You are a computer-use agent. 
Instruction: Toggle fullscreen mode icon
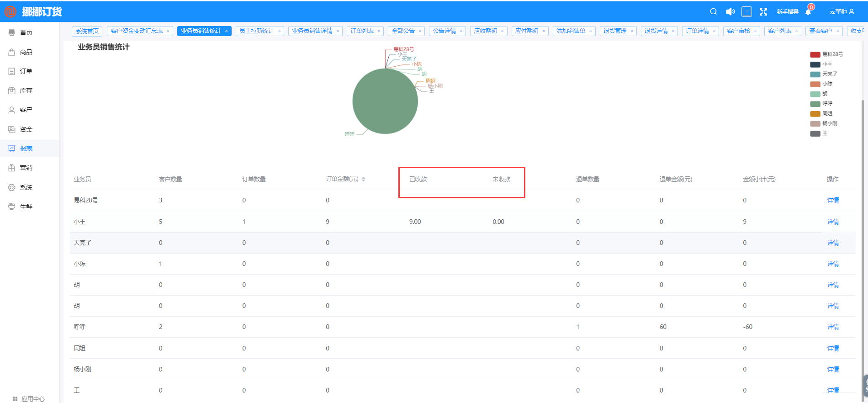tap(763, 12)
